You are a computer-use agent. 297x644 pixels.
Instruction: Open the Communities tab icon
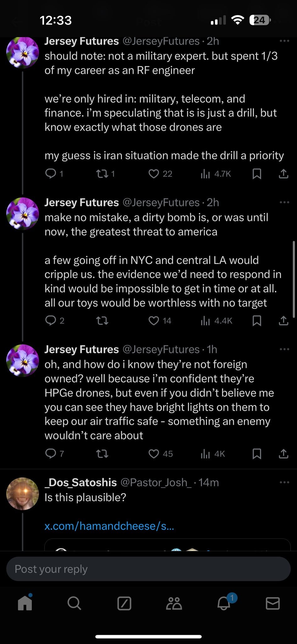(x=174, y=603)
